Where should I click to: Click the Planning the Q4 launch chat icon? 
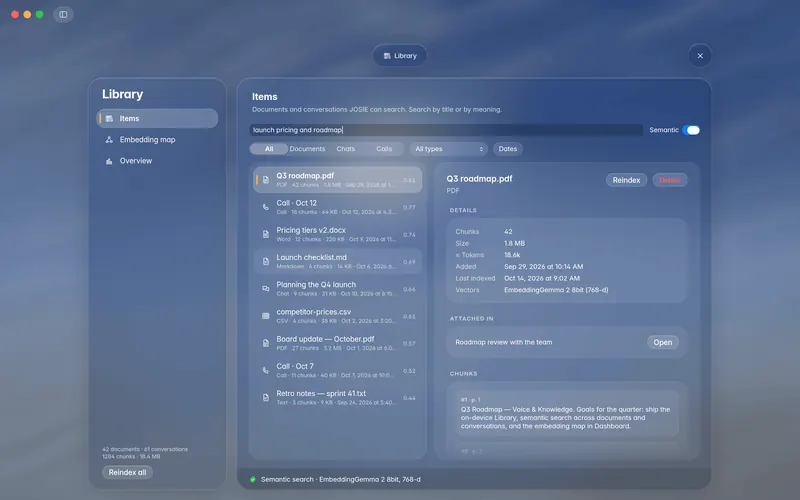(x=266, y=289)
